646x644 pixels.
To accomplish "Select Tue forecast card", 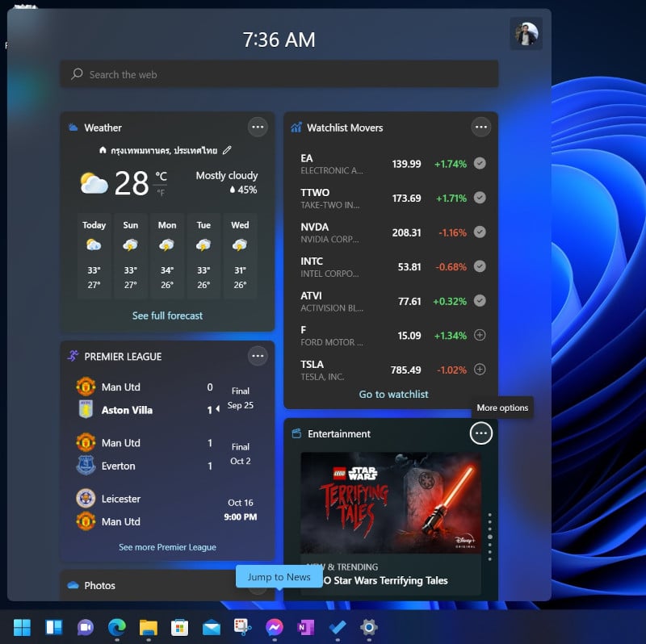I will tap(203, 255).
